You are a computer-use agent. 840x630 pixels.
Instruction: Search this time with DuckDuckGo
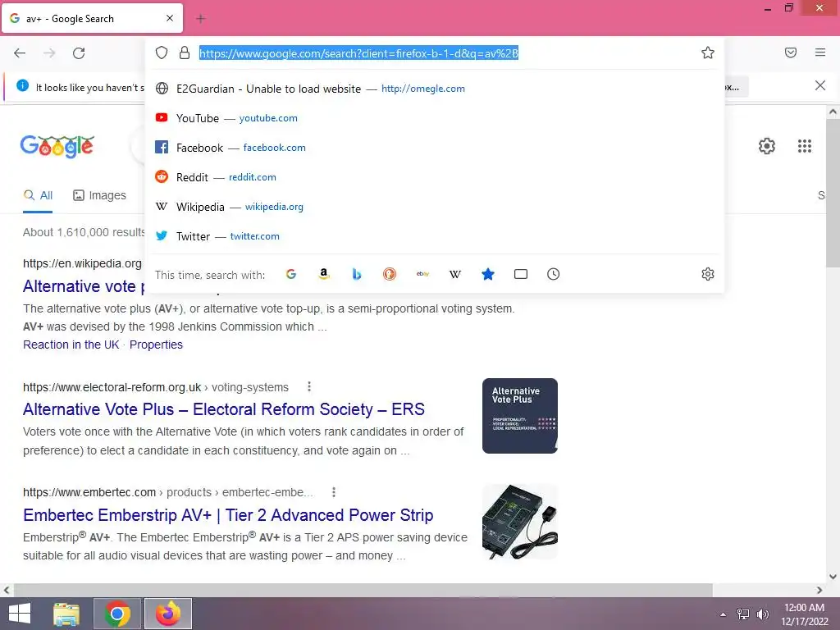click(390, 274)
